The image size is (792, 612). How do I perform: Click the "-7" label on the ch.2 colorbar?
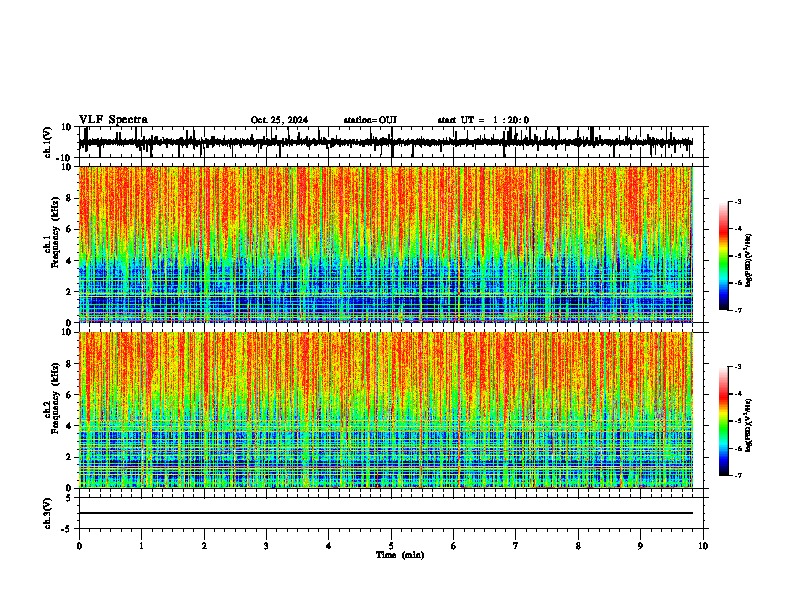coord(737,475)
